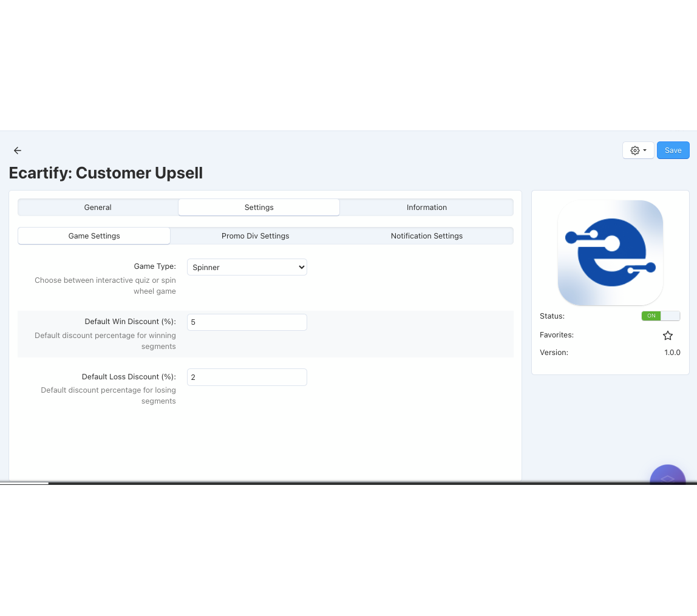Select the Settings tab

point(259,208)
